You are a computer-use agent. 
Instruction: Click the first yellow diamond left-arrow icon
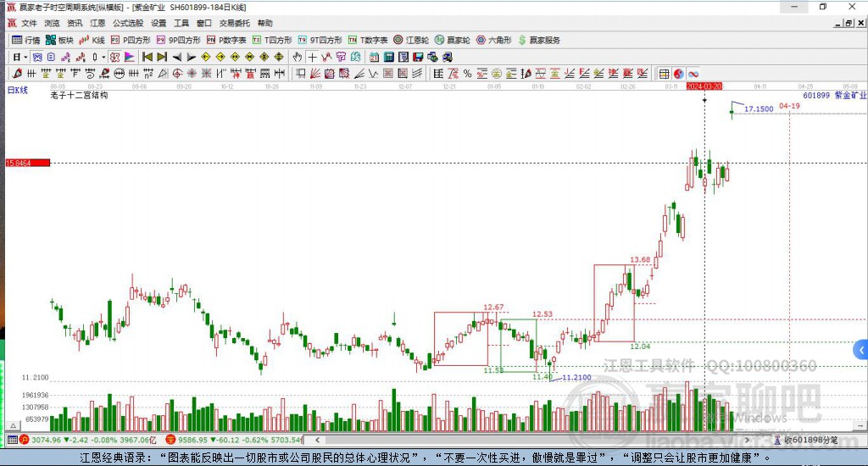pyautogui.click(x=206, y=57)
